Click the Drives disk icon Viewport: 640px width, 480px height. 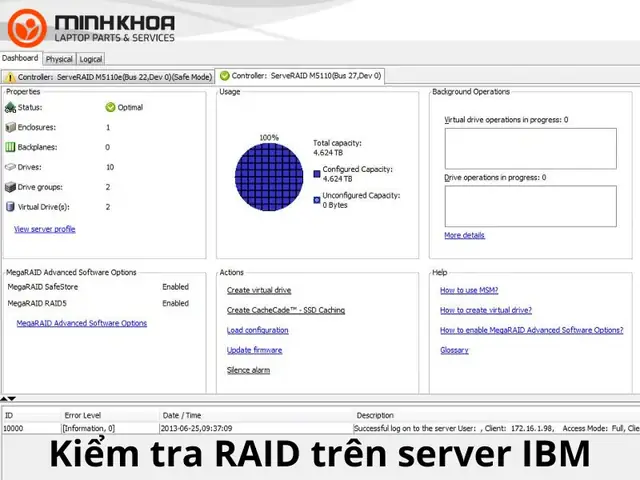[x=10, y=167]
